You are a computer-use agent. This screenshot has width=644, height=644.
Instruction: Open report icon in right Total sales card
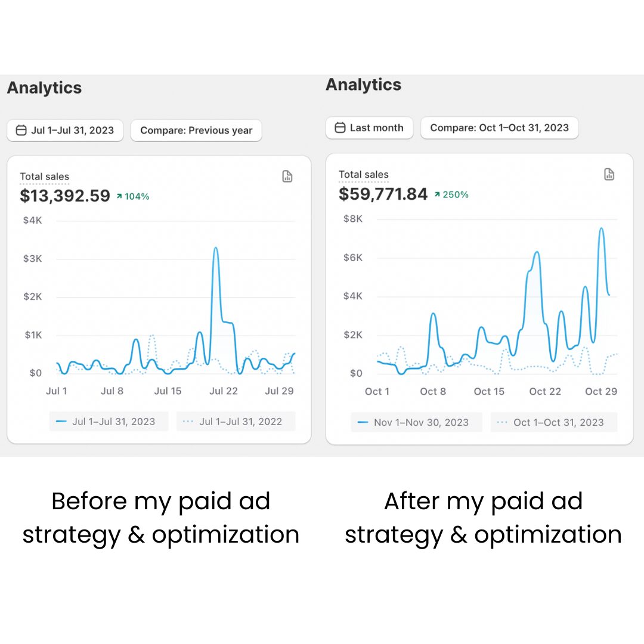tap(609, 174)
